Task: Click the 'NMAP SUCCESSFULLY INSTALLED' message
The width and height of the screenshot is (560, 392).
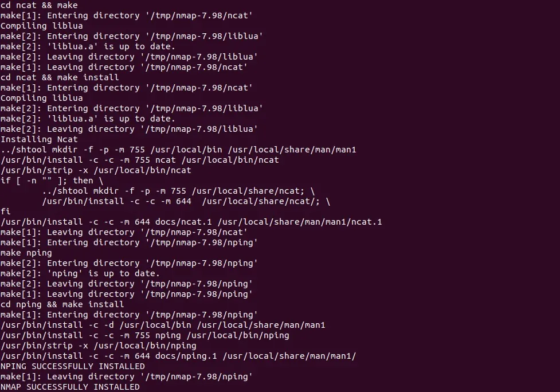Action: (x=70, y=387)
